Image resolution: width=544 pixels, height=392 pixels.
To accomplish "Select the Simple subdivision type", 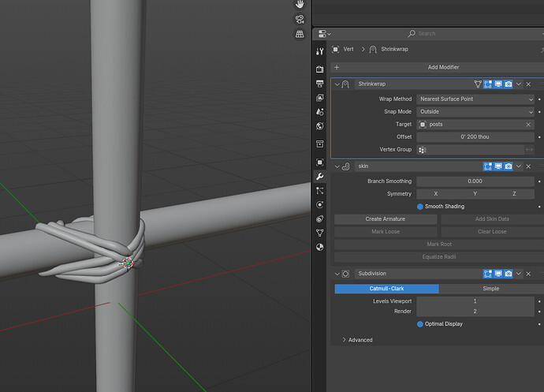I will coord(491,289).
